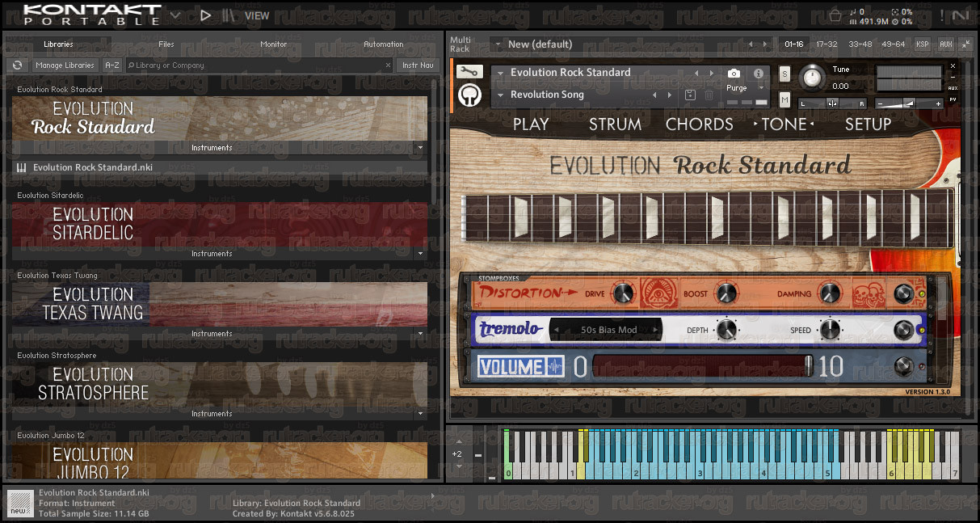Open the Kontakt main menu arrow
The height and width of the screenshot is (523, 980).
point(175,15)
